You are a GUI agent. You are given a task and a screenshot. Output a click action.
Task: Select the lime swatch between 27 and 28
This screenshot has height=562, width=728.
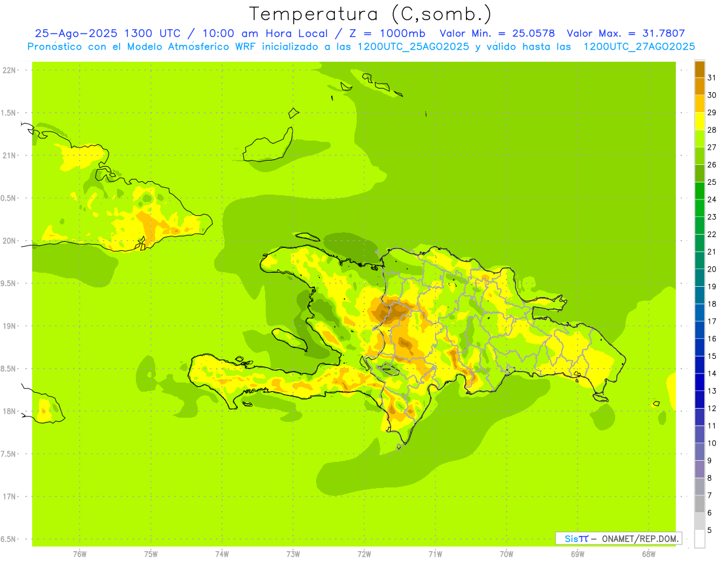[699, 139]
